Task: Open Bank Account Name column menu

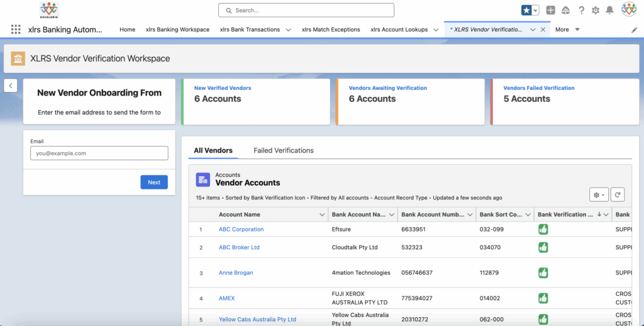Action: click(392, 215)
